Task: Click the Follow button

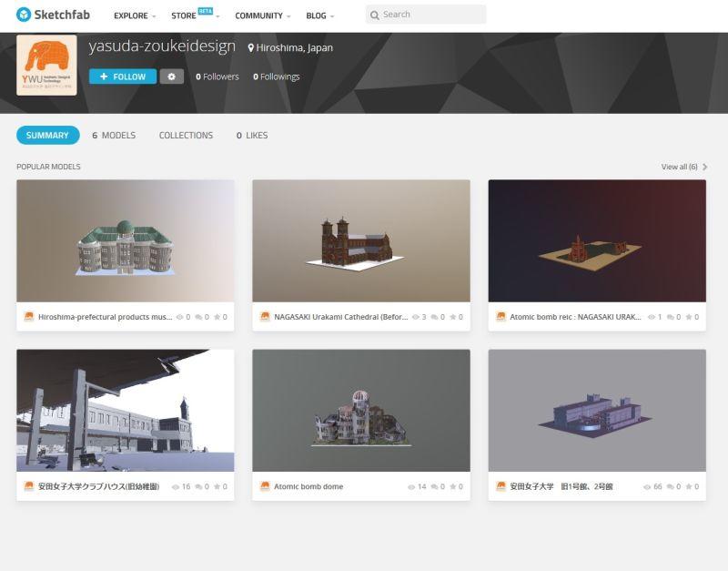Action: (123, 76)
